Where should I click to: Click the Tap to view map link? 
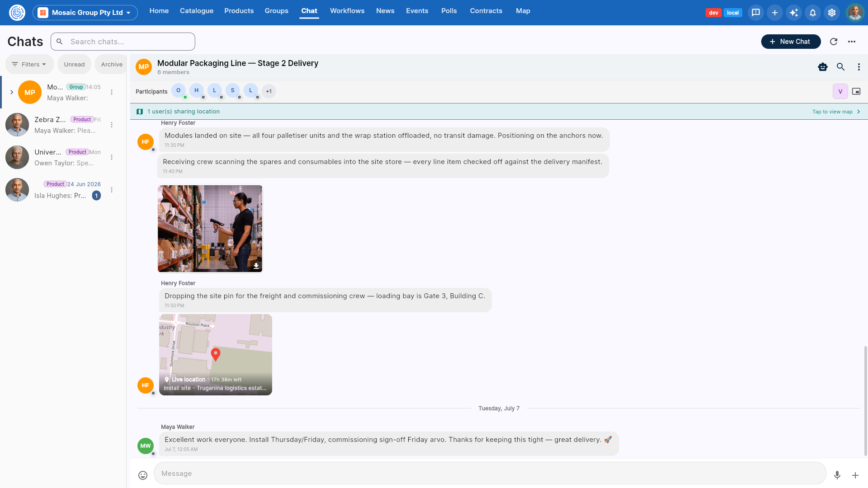(832, 112)
